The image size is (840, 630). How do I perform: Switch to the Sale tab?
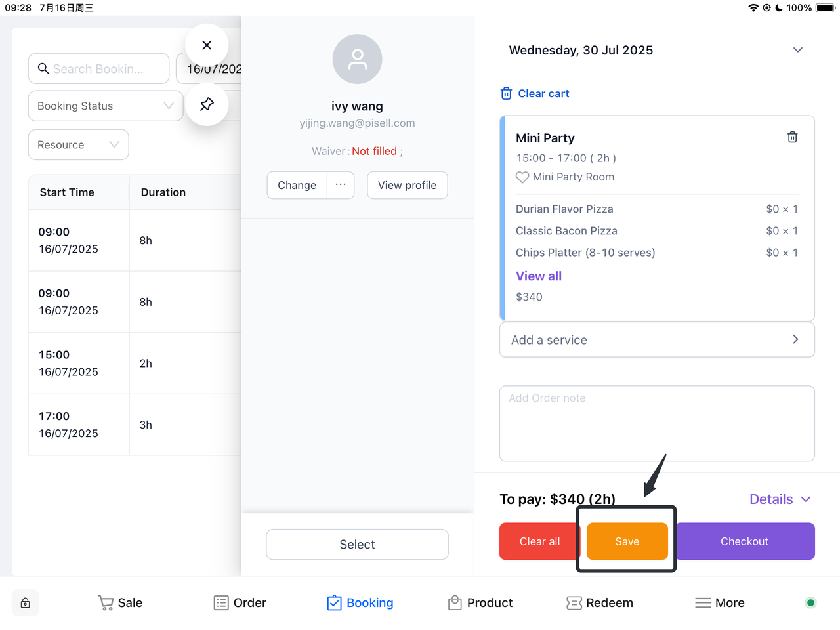tap(120, 602)
